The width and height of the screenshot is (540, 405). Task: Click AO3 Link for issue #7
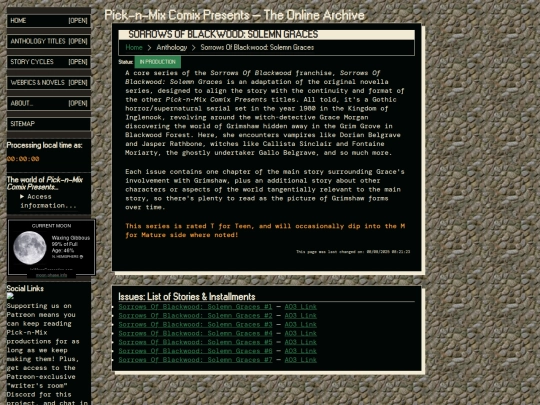click(301, 360)
